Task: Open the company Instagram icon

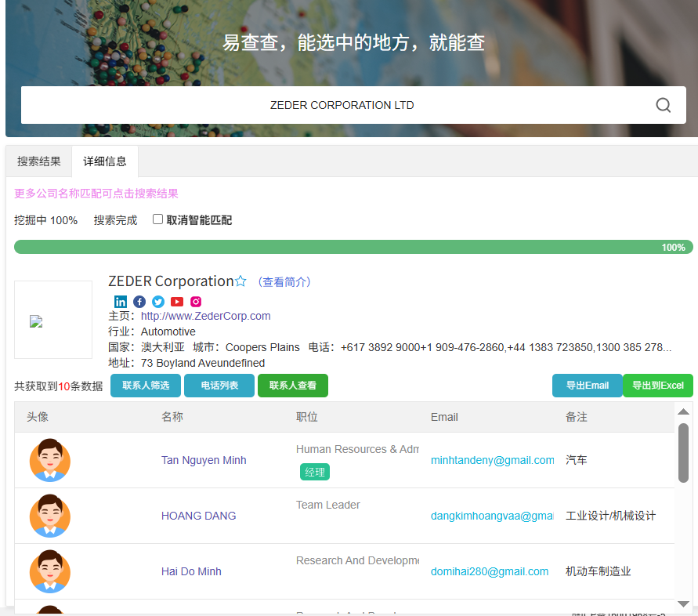Action: point(196,302)
